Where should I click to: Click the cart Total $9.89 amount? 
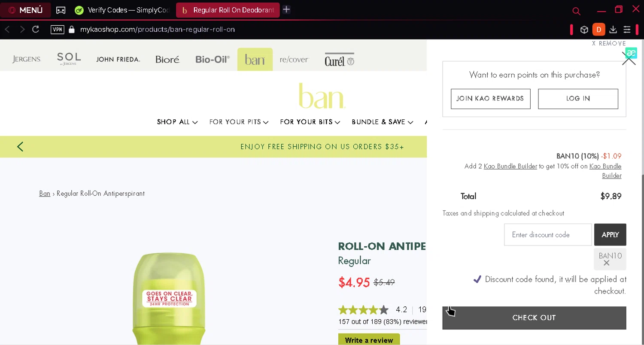click(611, 197)
